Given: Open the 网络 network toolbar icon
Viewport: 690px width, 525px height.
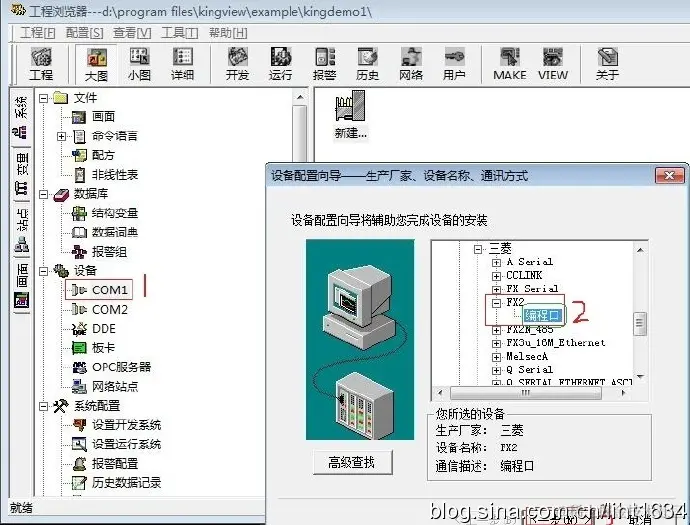Looking at the screenshot, I should tap(411, 64).
